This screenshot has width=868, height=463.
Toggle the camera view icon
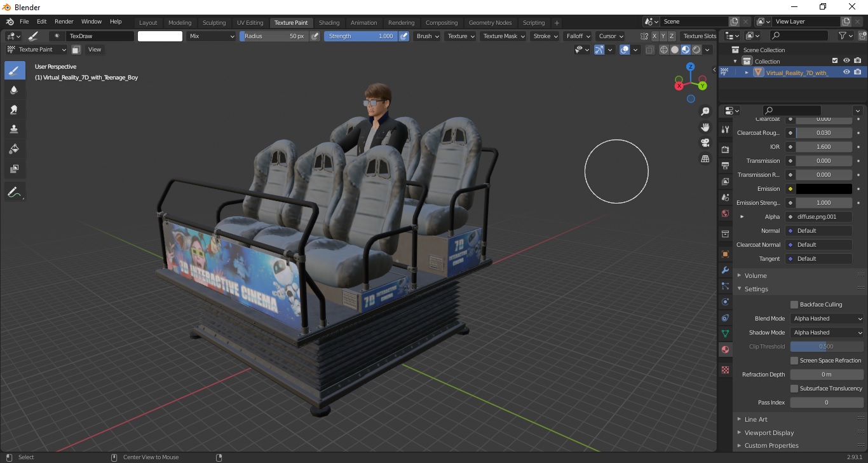(705, 142)
